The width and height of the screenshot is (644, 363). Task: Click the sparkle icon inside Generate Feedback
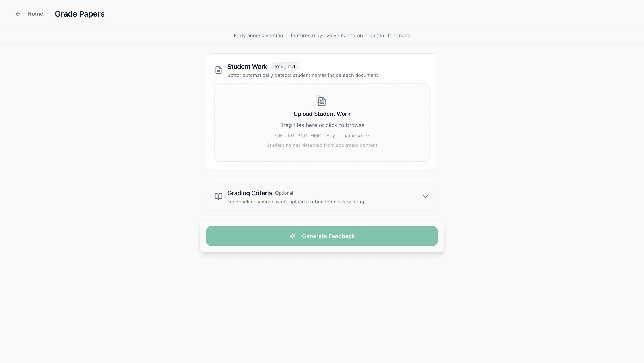pyautogui.click(x=292, y=236)
